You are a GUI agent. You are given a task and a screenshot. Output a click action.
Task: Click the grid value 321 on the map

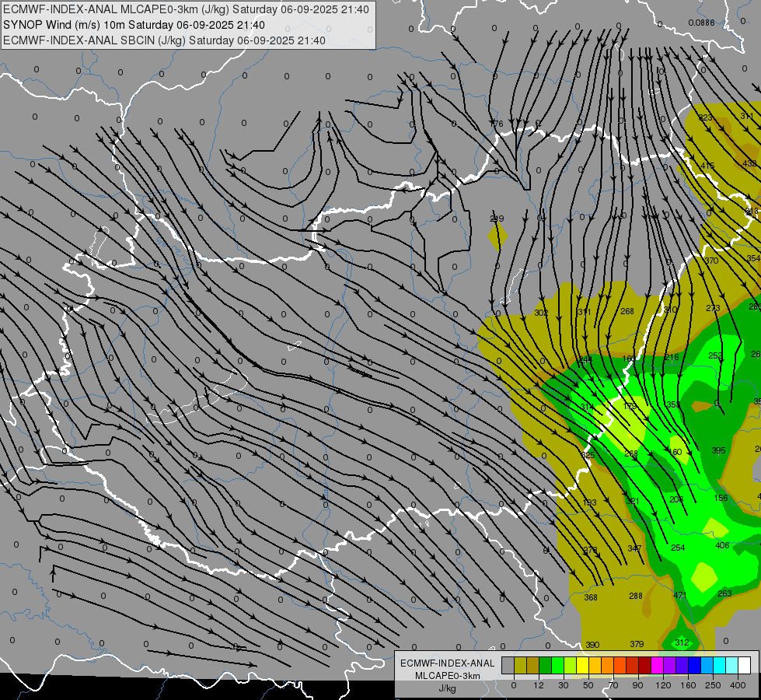pyautogui.click(x=633, y=501)
